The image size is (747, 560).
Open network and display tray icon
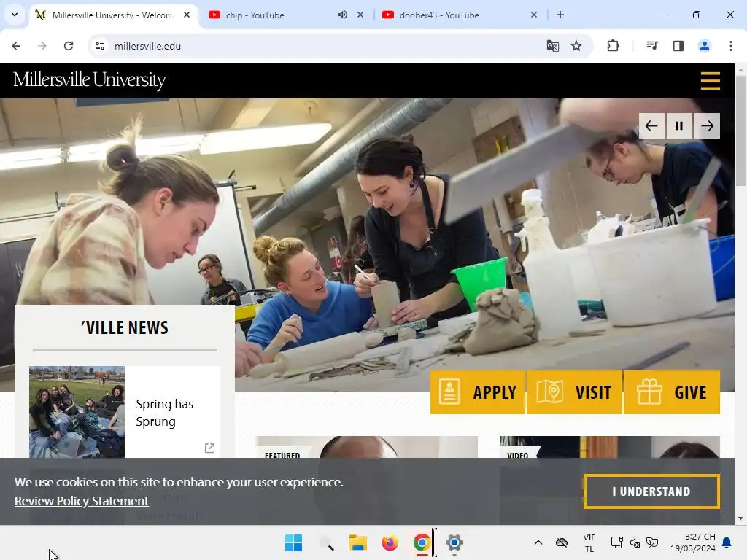pos(617,542)
